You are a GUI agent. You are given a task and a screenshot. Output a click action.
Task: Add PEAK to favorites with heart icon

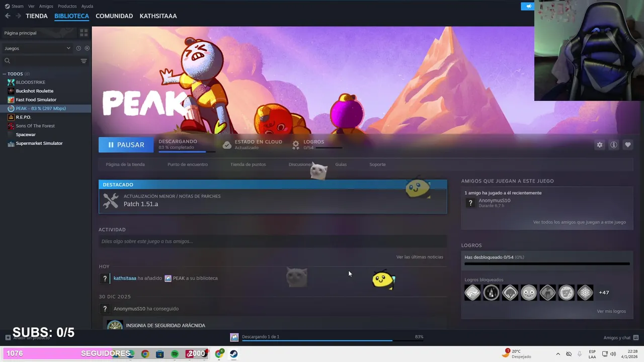coord(628,145)
